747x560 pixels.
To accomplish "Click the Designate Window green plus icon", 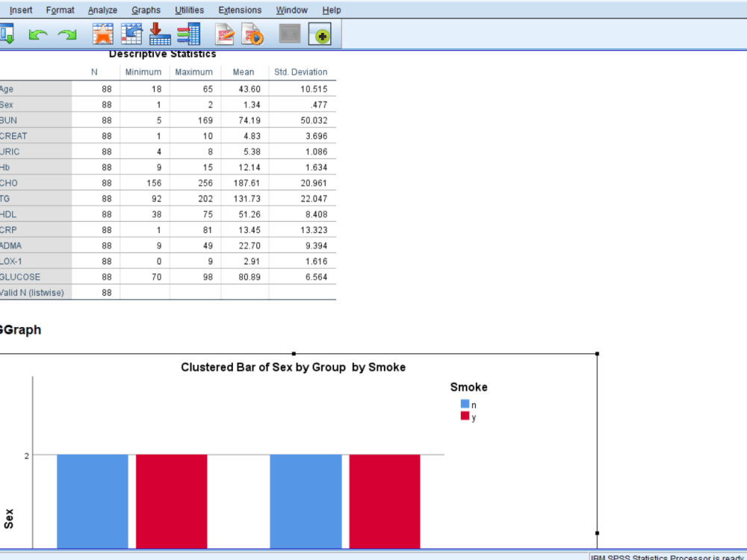I will tap(320, 34).
